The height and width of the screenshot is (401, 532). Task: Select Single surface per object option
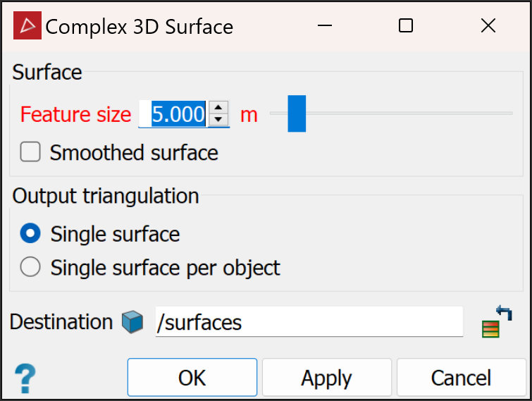pos(30,268)
